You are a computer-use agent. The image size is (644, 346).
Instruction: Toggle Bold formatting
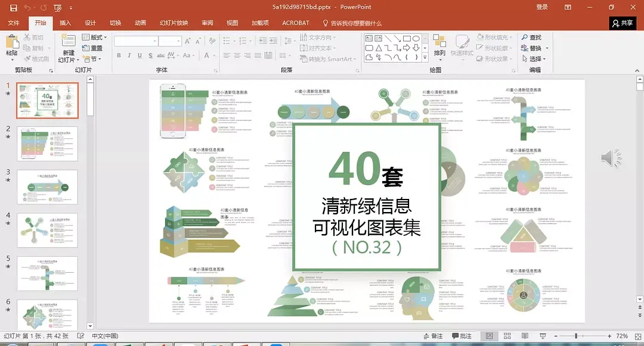119,55
